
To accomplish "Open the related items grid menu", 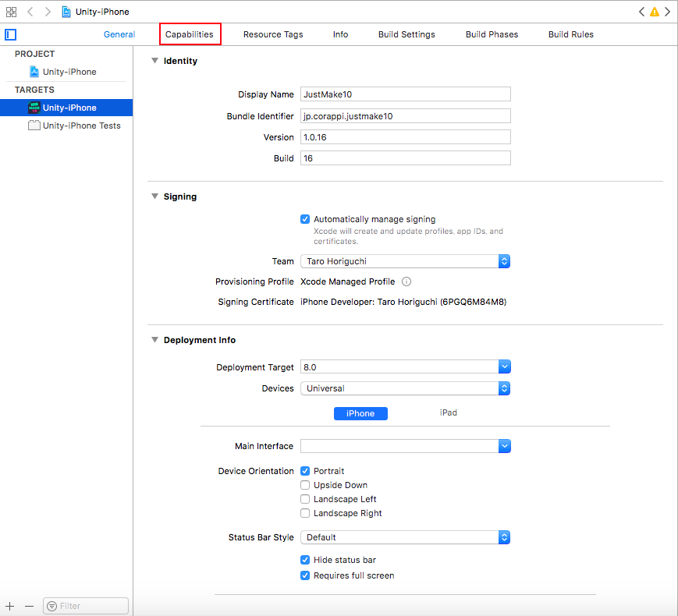I will (11, 12).
